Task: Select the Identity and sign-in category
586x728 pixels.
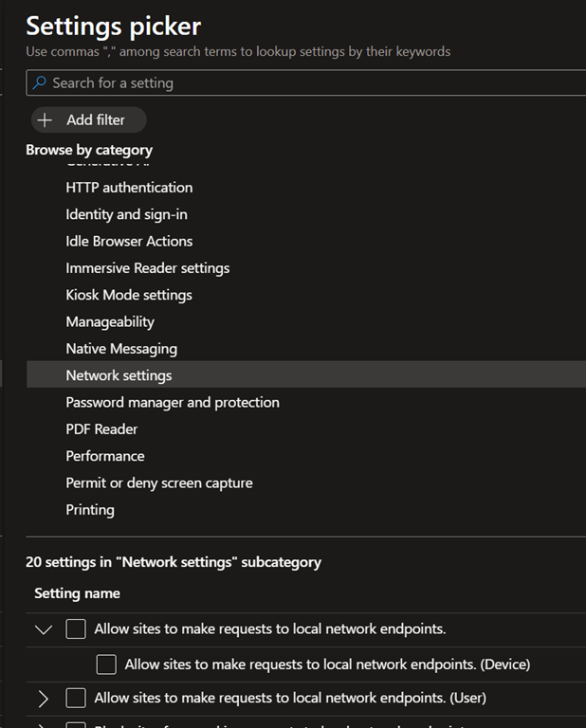Action: [x=126, y=214]
